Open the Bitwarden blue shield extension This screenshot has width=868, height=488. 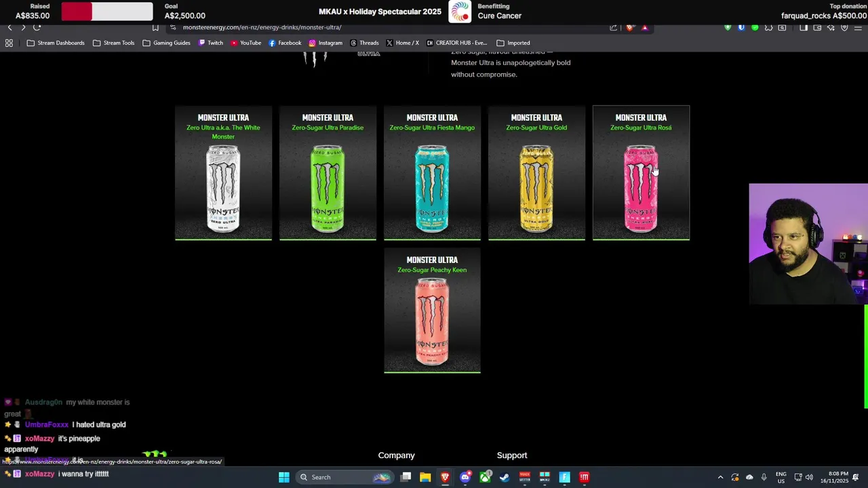point(741,28)
